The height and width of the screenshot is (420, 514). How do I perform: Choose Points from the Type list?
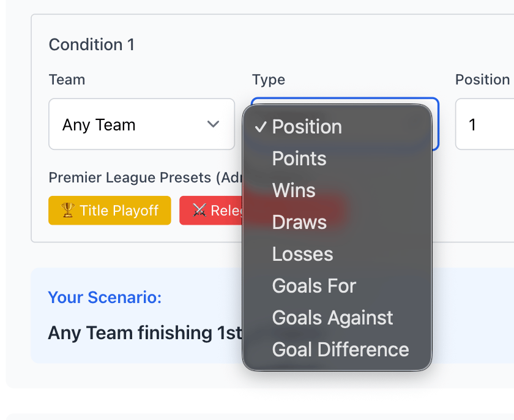pos(299,159)
